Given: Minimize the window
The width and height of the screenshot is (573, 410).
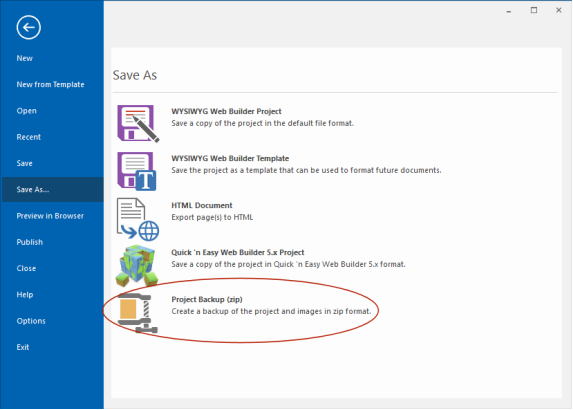Looking at the screenshot, I should (x=509, y=11).
